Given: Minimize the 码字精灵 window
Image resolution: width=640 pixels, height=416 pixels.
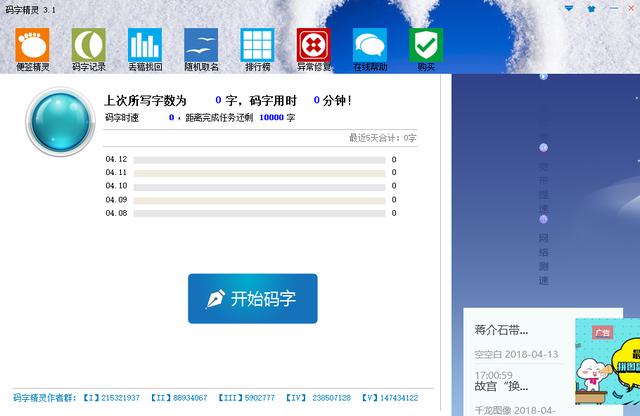Looking at the screenshot, I should coord(613,8).
